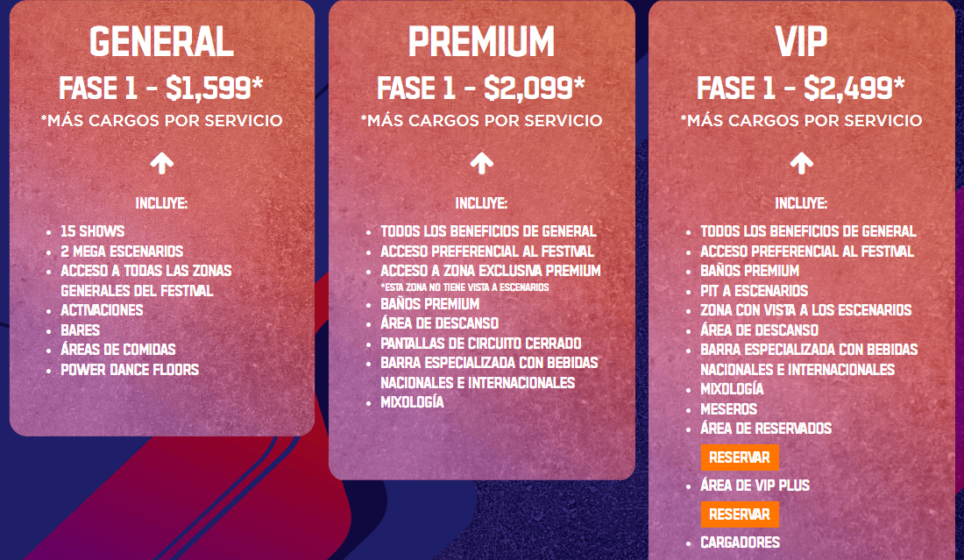
Task: Click General Fase 1 $1,599 price
Action: (x=161, y=88)
